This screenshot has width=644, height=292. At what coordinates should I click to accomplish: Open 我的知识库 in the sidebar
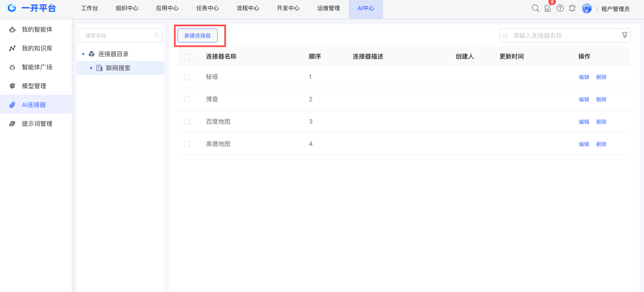click(x=37, y=48)
